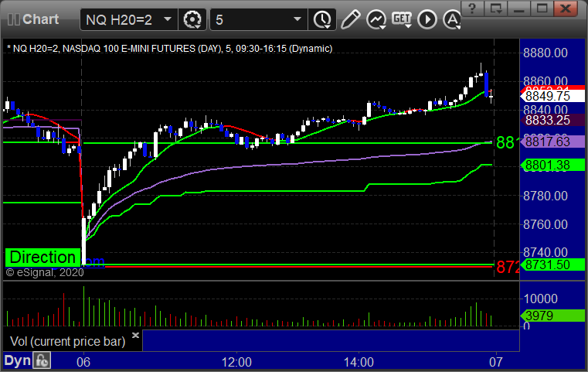Open the time template clock menu
Image resolution: width=588 pixels, height=372 pixels.
click(x=322, y=19)
